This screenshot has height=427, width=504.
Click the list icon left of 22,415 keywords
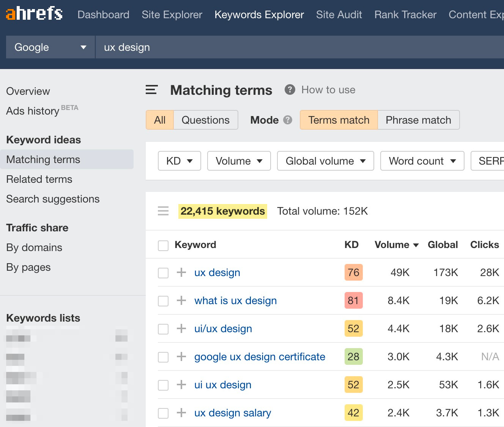coord(163,211)
